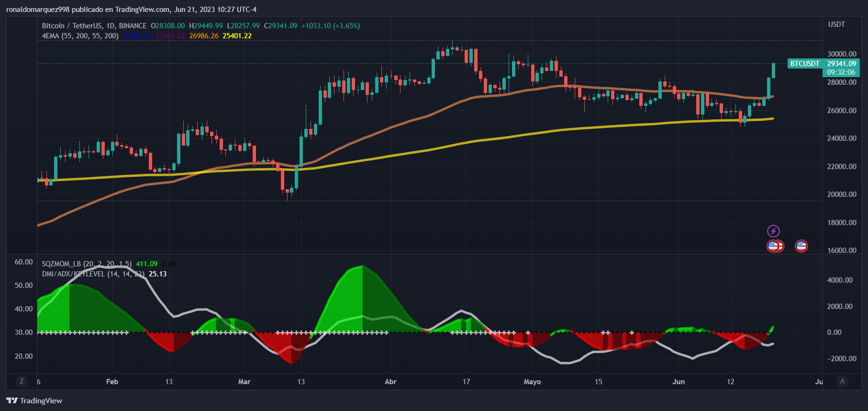Screen dimensions: 868x411
Task: Open the TradingView logo link
Action: pos(34,400)
